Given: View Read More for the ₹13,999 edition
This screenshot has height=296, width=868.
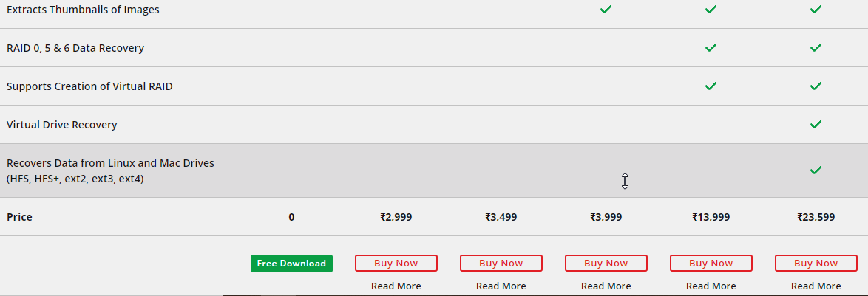Looking at the screenshot, I should (711, 286).
